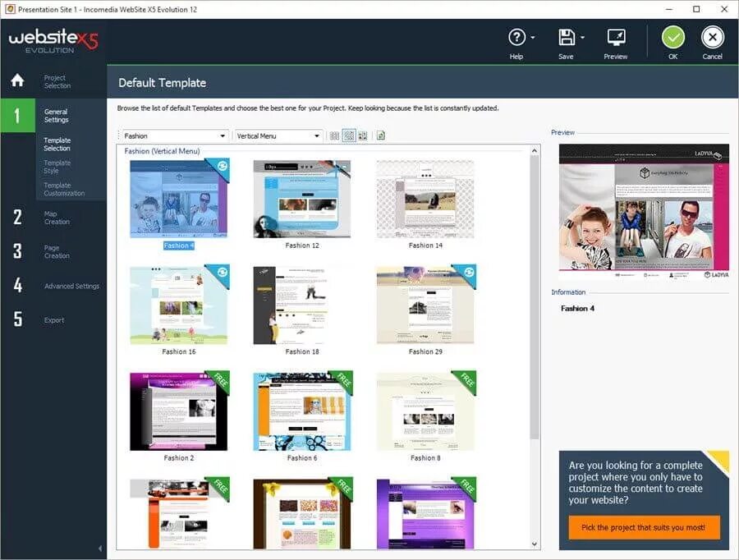The image size is (739, 560).
Task: Click the FREE ribbon on Fashion 8
Action: (467, 380)
